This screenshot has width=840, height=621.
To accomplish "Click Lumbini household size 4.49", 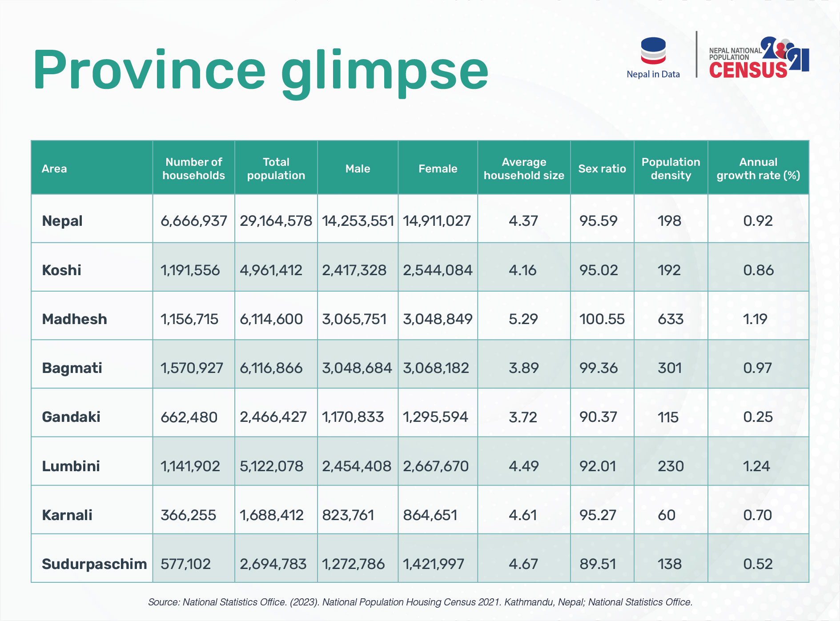I will tap(524, 466).
